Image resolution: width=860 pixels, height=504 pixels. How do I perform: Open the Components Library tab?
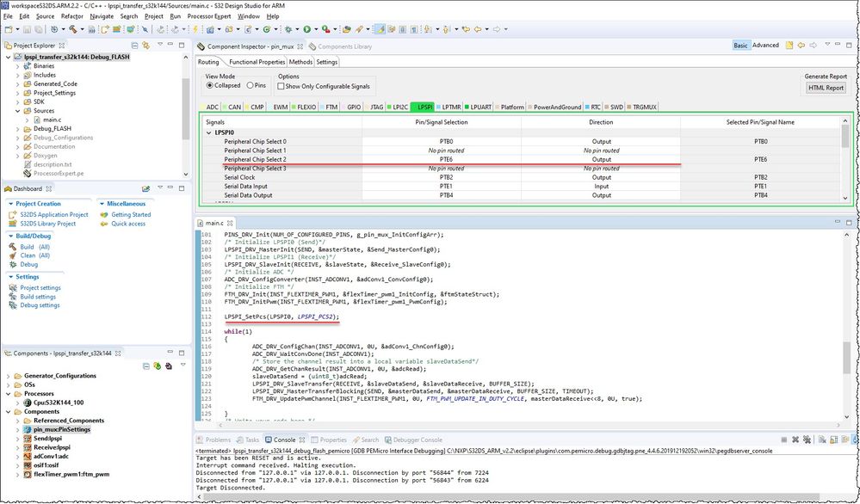coord(341,46)
